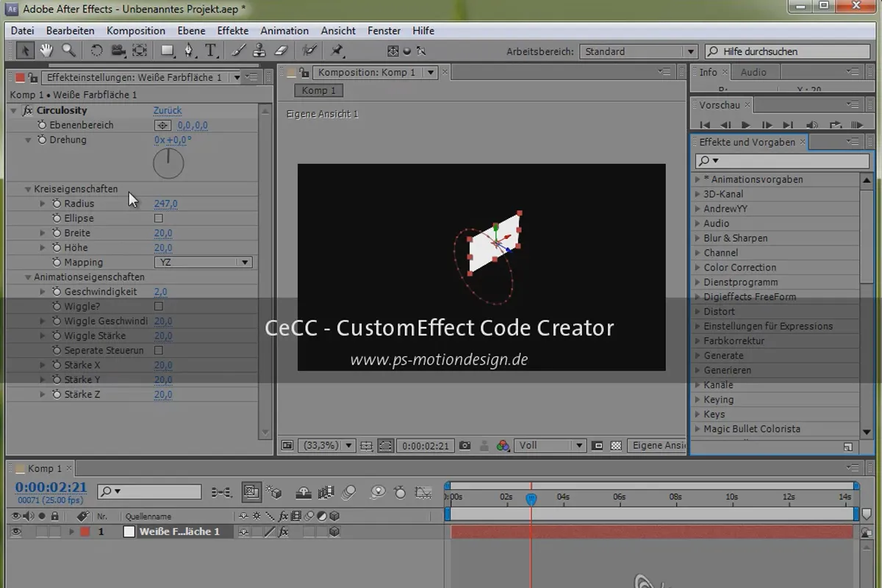The image size is (882, 588).
Task: Toggle frame blending for timeline
Action: click(x=327, y=492)
